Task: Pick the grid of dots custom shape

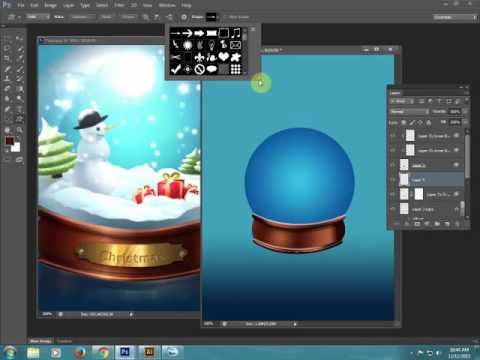Action: coord(236,69)
